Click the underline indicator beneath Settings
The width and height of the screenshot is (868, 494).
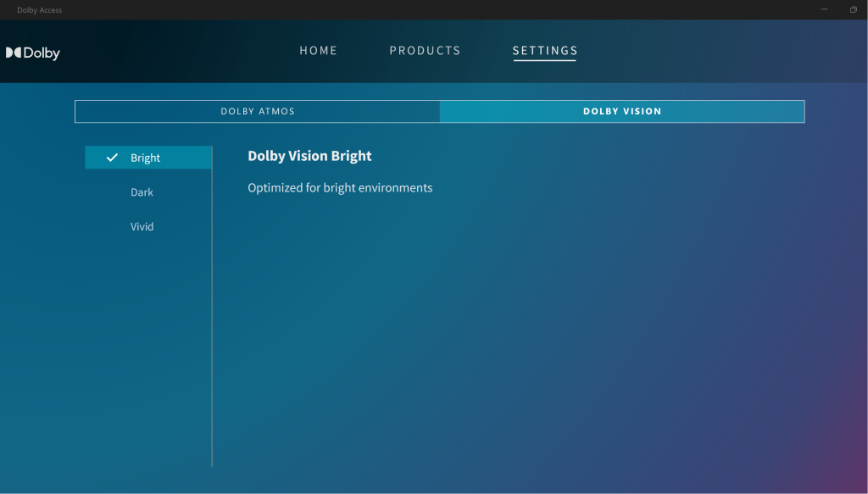[x=544, y=61]
